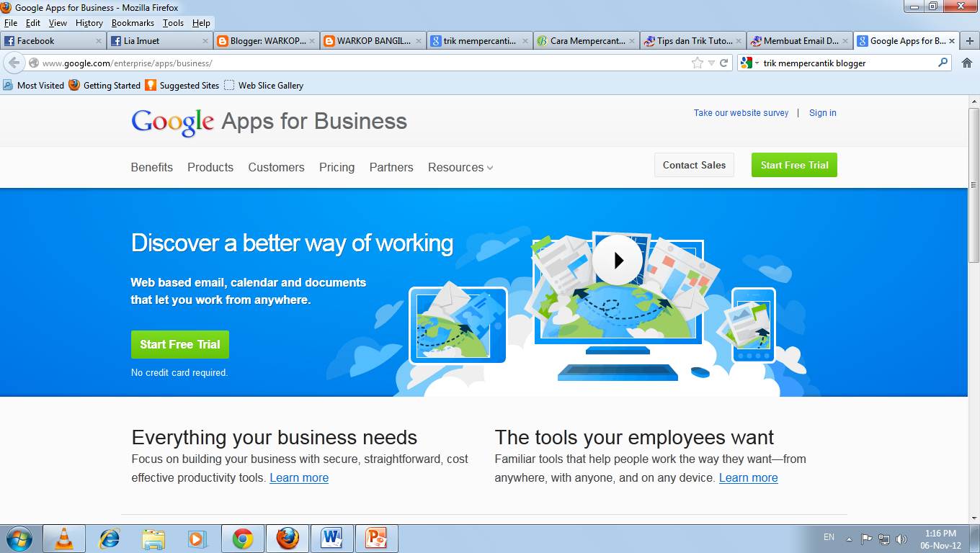Open the Suggested Sites bookmark
980x553 pixels.
[x=182, y=85]
